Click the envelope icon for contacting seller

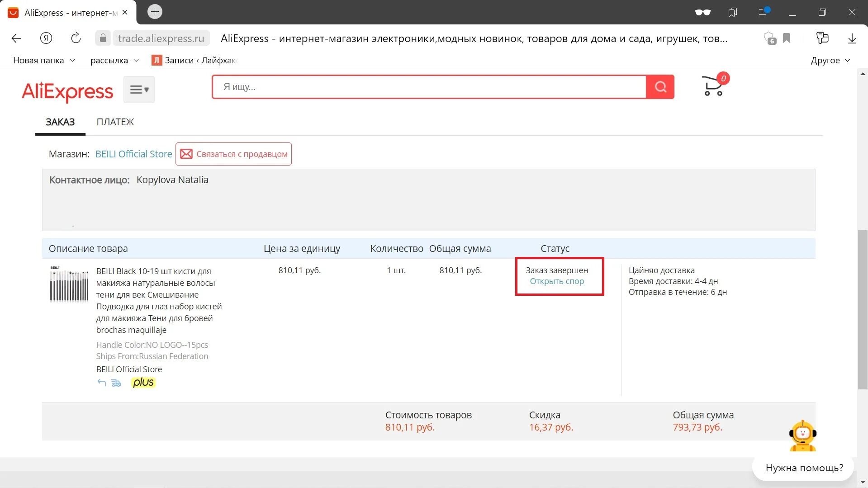click(x=186, y=154)
